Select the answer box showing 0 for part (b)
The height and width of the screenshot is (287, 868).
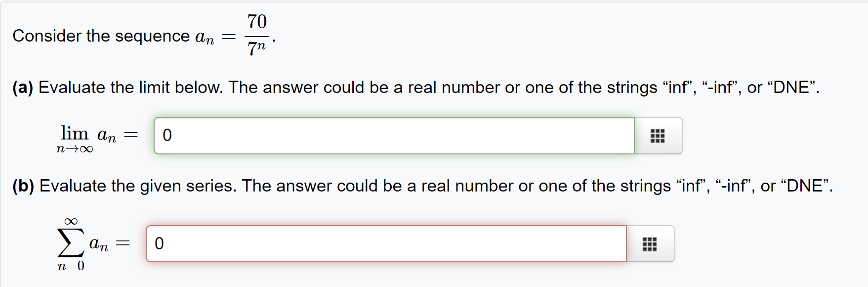coord(346,243)
